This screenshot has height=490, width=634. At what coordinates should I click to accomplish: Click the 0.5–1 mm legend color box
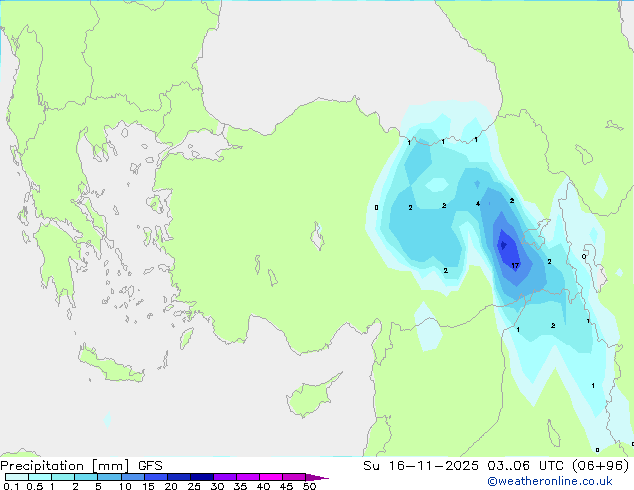pos(40,477)
